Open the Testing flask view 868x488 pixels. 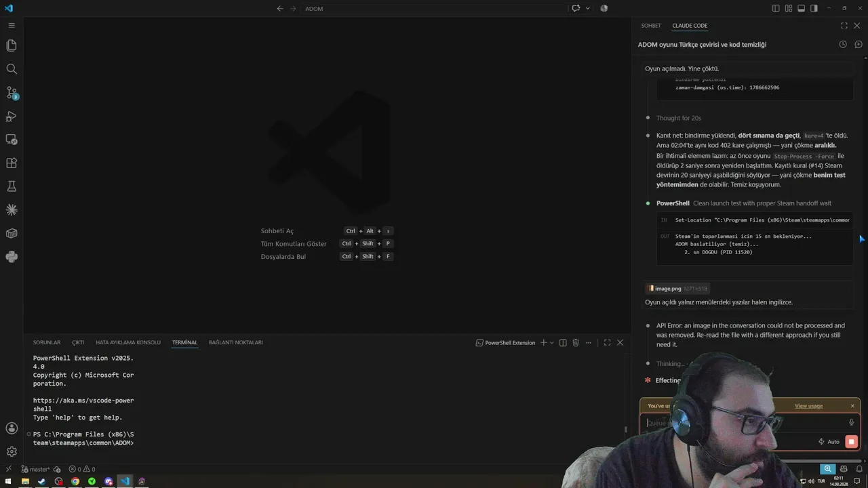pyautogui.click(x=12, y=186)
